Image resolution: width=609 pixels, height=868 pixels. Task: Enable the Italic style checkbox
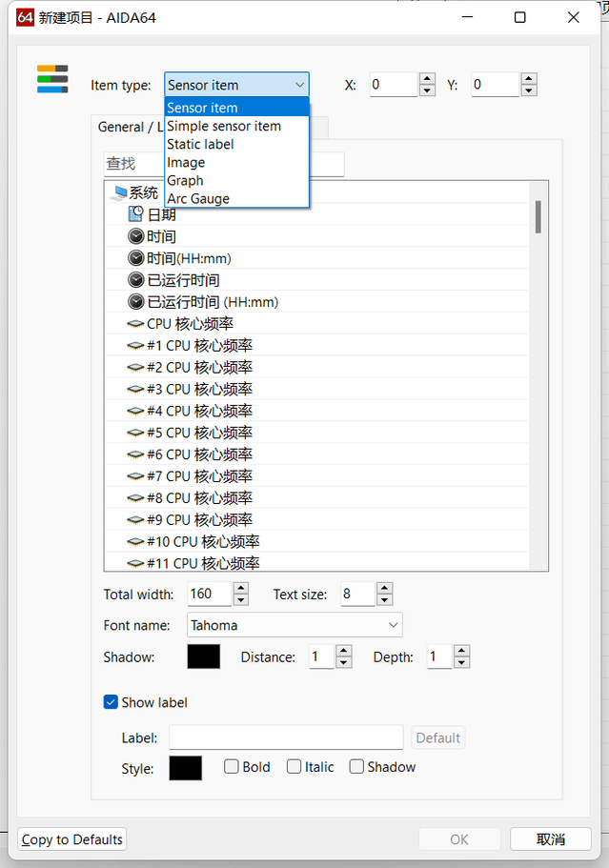click(294, 766)
